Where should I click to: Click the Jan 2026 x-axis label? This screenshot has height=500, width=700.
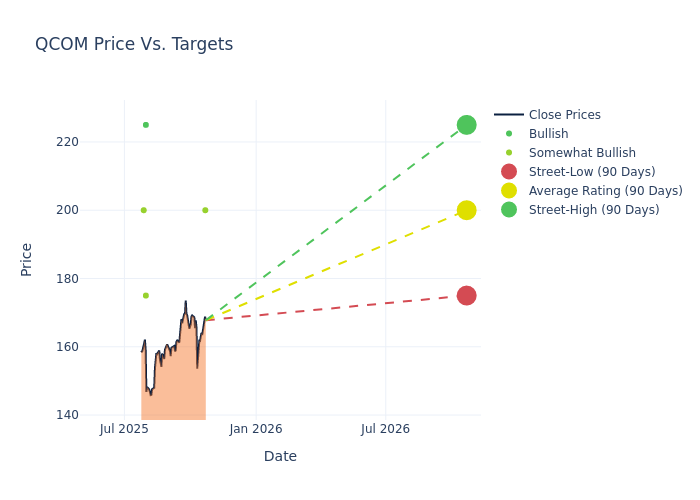(x=256, y=429)
